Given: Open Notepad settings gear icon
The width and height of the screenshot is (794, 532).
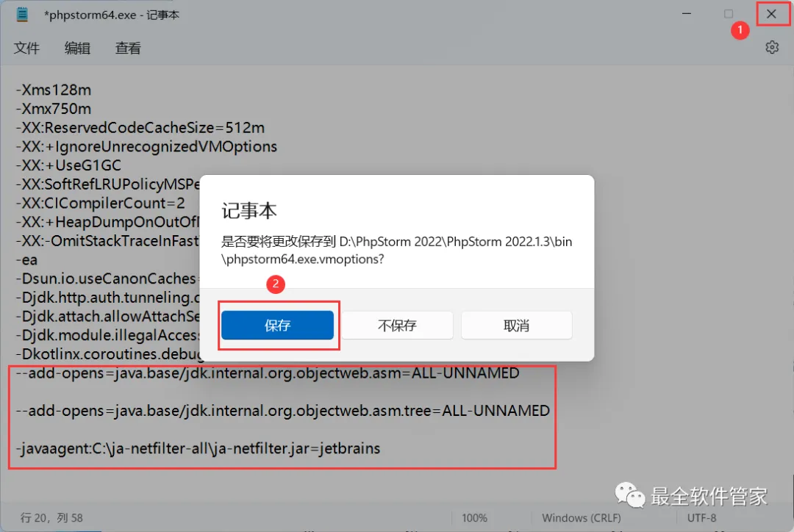Looking at the screenshot, I should 772,48.
